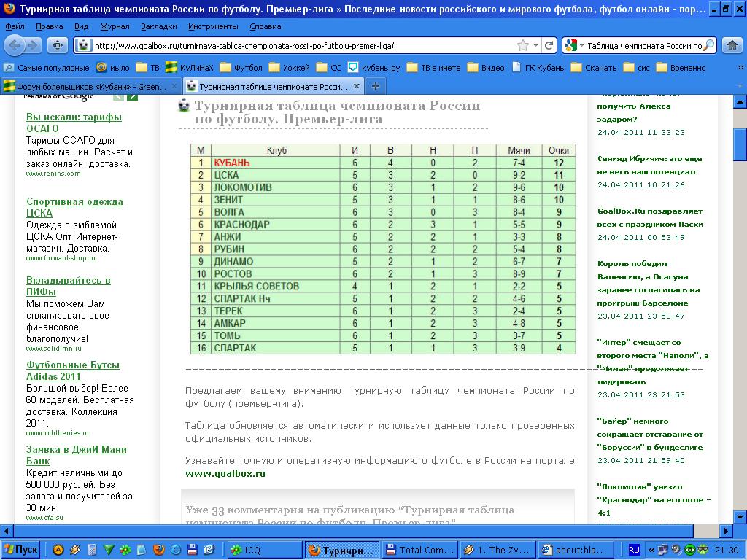Image resolution: width=747 pixels, height=560 pixels.
Task: Open the Футбол bookmarks folder
Action: coord(241,68)
